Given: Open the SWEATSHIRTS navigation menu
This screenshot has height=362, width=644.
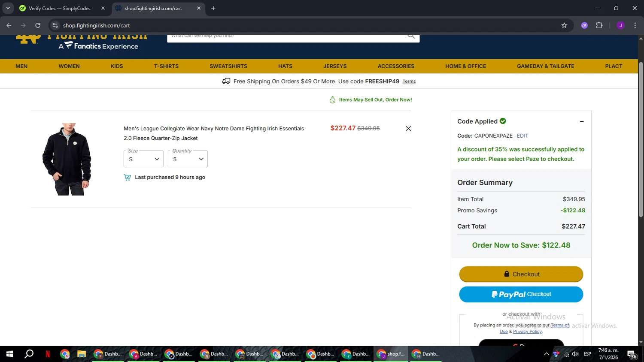Looking at the screenshot, I should click(x=228, y=66).
